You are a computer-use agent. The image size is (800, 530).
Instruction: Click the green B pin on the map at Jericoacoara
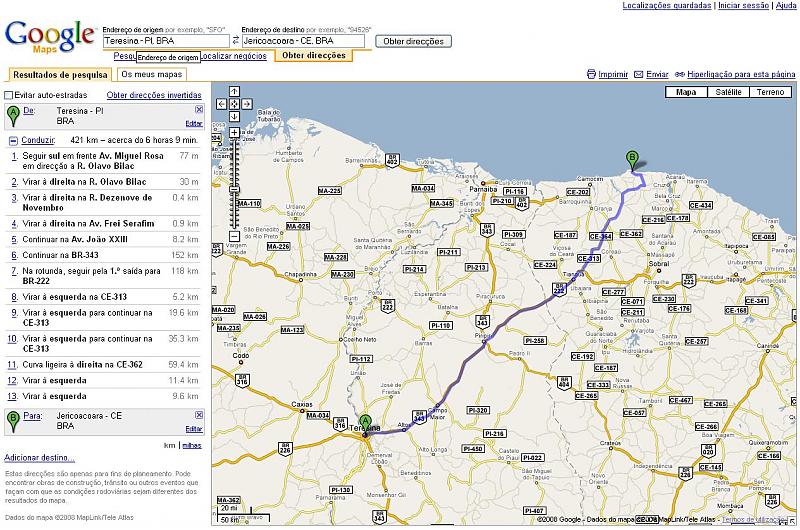click(x=632, y=160)
